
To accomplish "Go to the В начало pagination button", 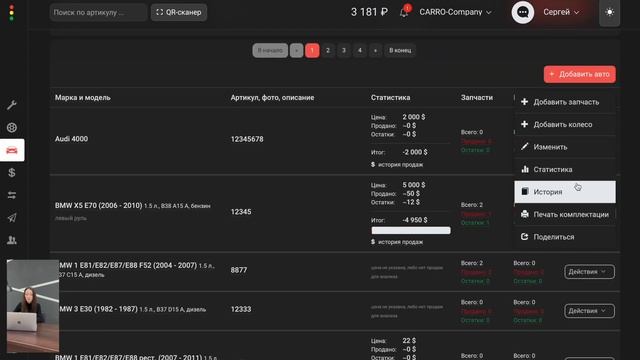I will (270, 50).
